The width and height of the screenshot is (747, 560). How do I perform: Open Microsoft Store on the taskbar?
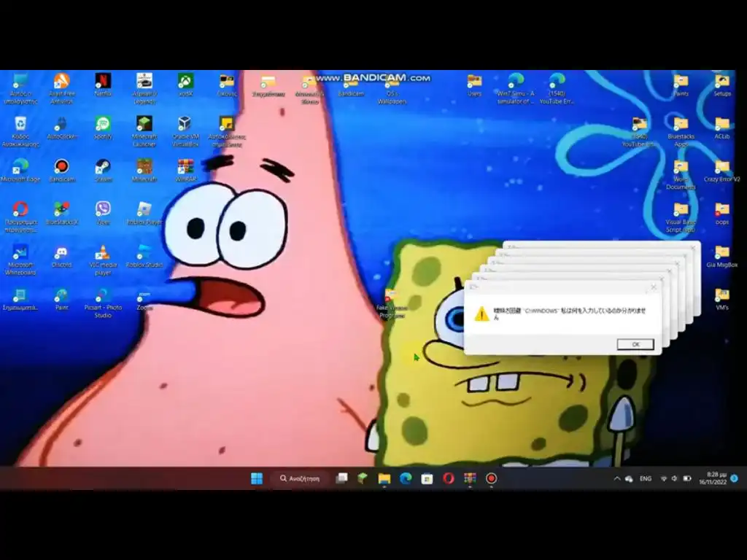tap(427, 478)
